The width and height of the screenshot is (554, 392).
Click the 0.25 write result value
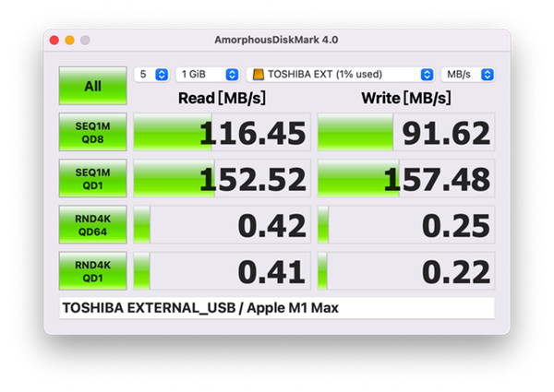pos(405,225)
